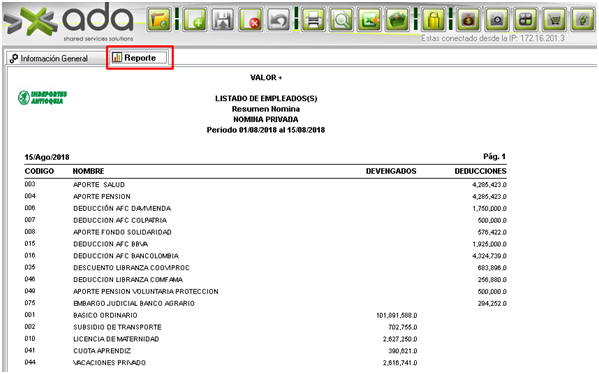
Task: Click the ada logo
Action: coord(69,21)
